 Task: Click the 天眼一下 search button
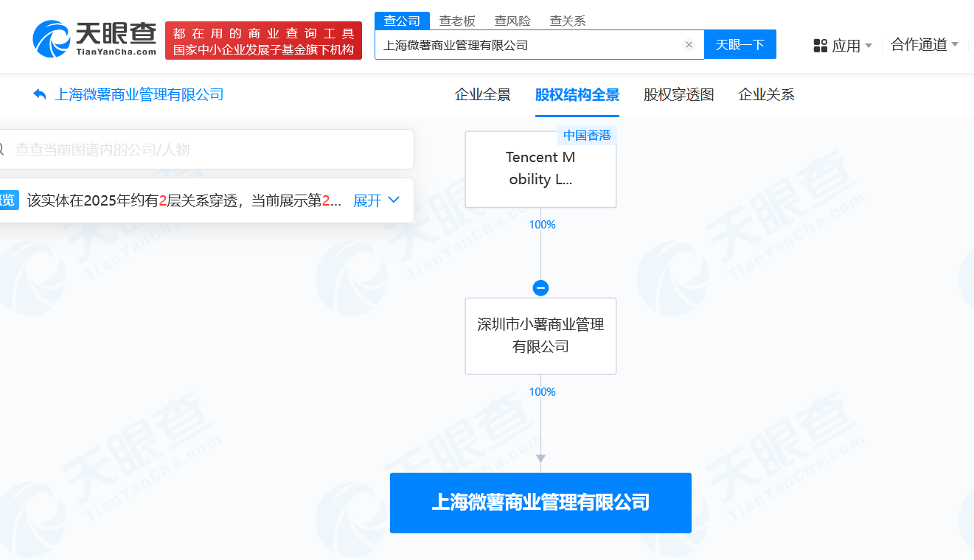tap(740, 45)
